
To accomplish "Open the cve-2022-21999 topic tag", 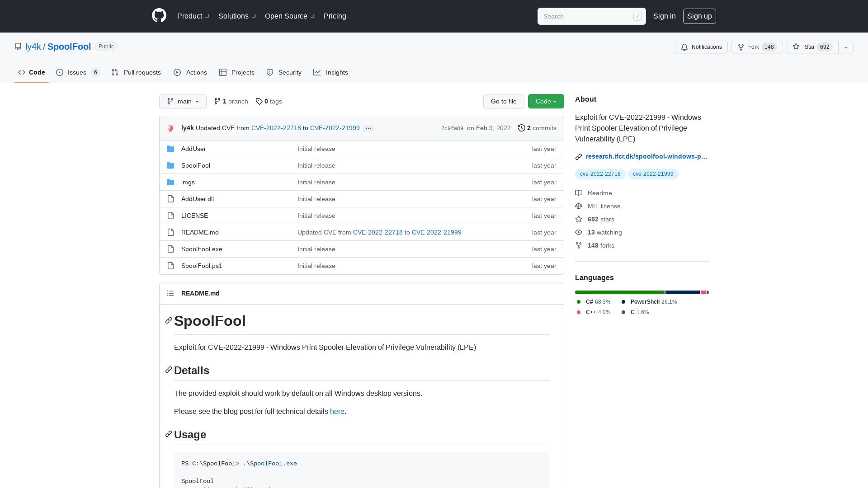I will click(653, 174).
